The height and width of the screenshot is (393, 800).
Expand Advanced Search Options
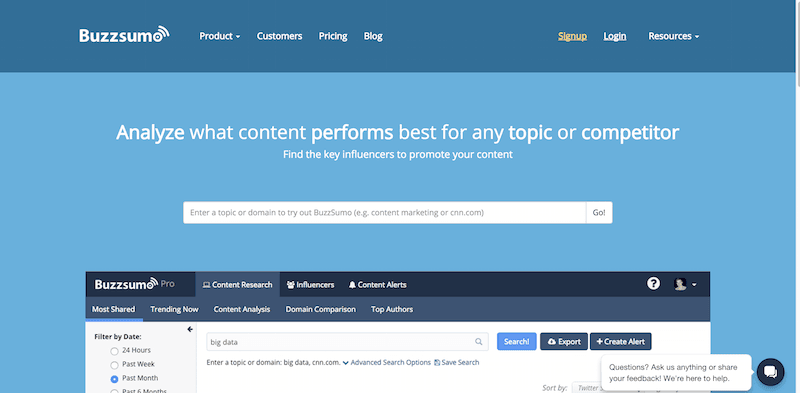point(387,362)
